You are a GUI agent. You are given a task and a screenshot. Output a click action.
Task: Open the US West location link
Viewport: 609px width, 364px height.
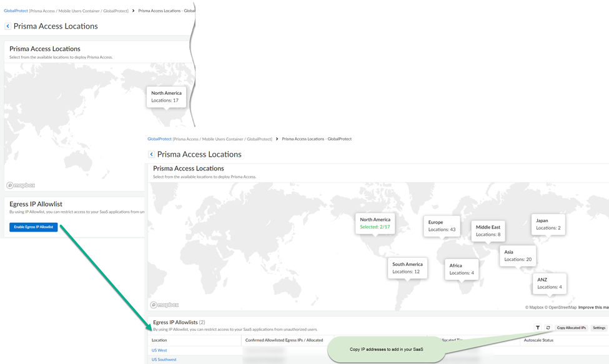click(x=159, y=350)
